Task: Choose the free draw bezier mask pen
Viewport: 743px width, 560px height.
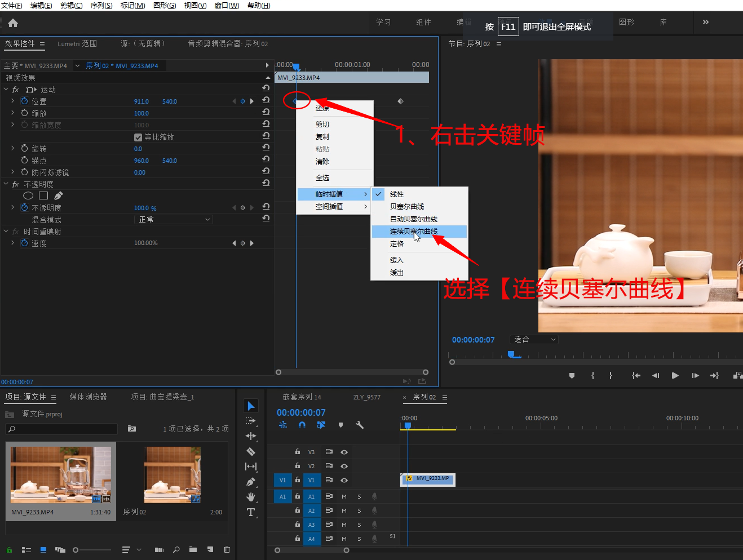Action: coord(58,196)
